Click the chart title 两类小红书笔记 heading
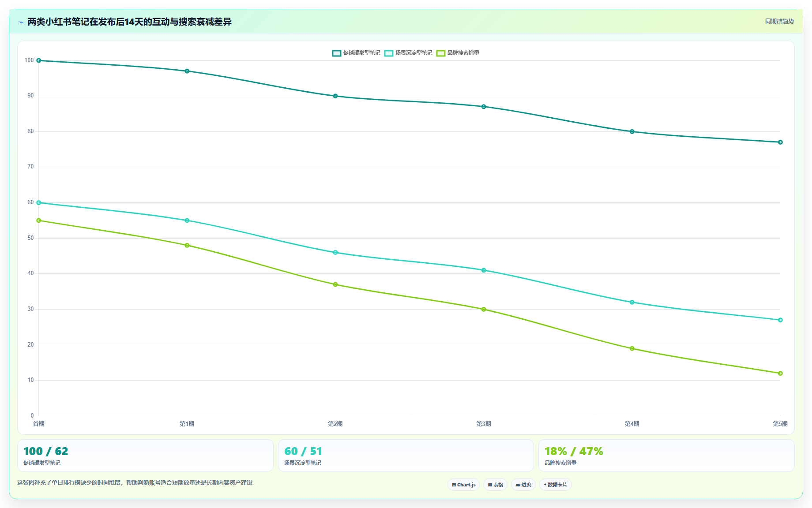The height and width of the screenshot is (508, 812). [x=129, y=22]
